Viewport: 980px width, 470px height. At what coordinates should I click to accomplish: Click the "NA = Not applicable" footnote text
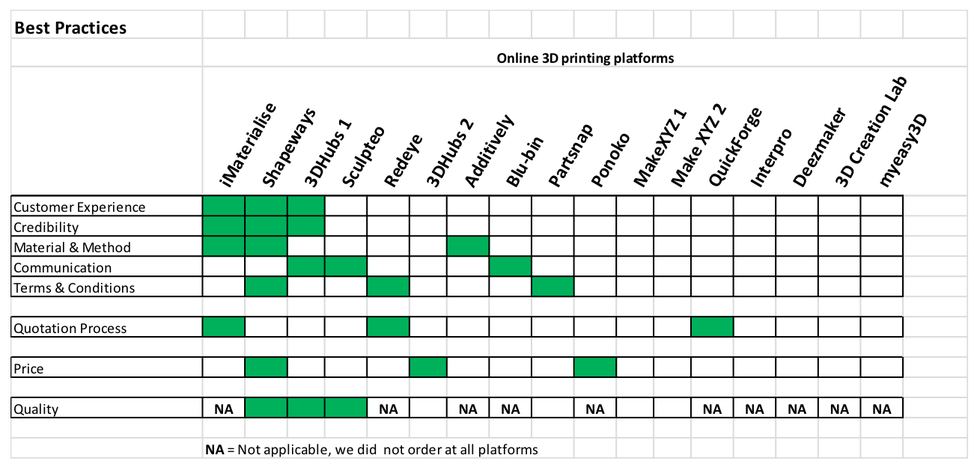click(x=372, y=449)
